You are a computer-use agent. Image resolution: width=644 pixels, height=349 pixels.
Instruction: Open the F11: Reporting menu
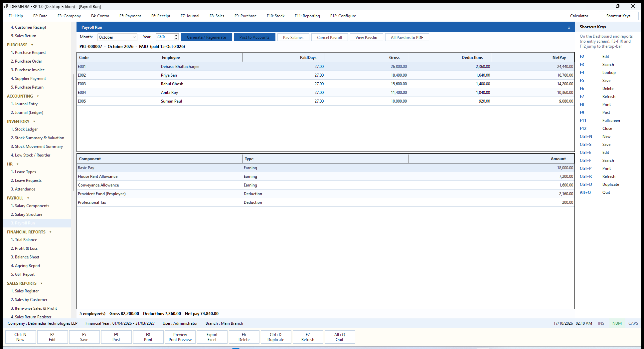click(307, 16)
